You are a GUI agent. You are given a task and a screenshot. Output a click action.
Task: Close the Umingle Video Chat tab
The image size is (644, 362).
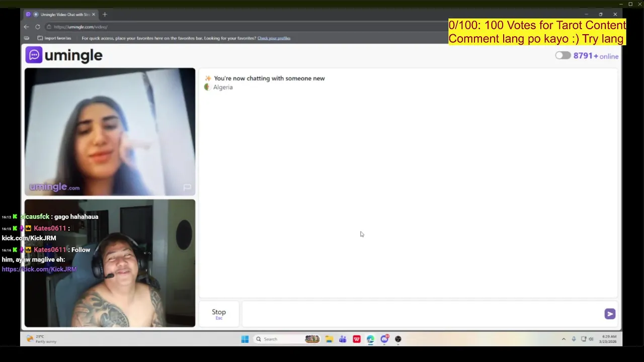tap(93, 15)
